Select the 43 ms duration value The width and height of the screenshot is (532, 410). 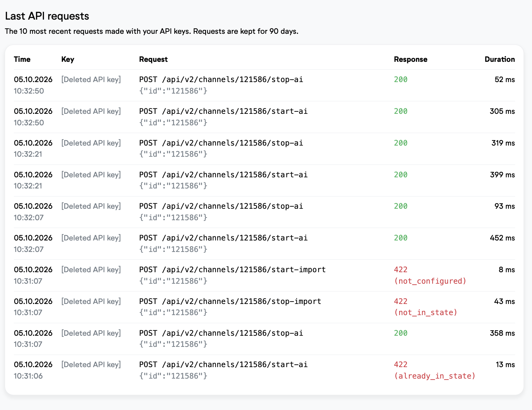click(x=505, y=302)
